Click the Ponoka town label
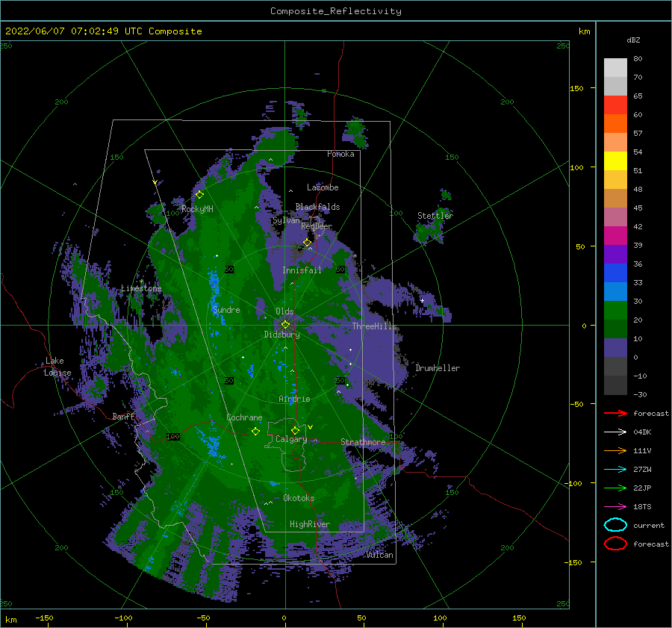 tap(340, 154)
